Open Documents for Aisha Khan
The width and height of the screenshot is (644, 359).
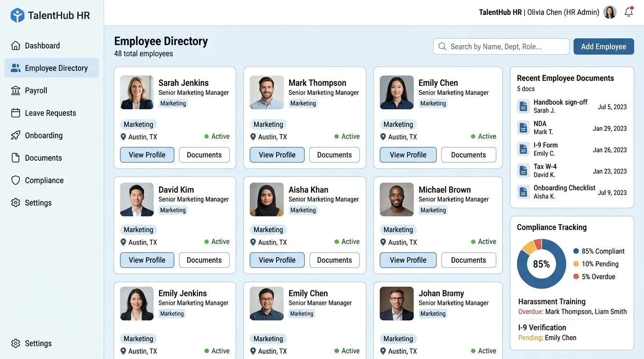click(335, 260)
